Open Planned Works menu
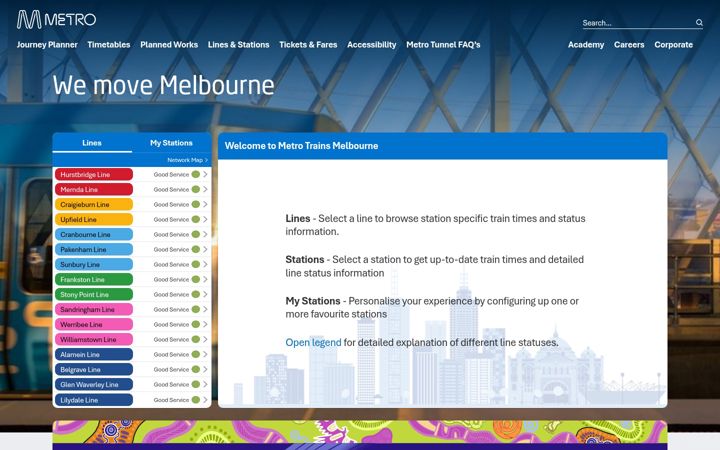This screenshot has width=720, height=450. 169,45
